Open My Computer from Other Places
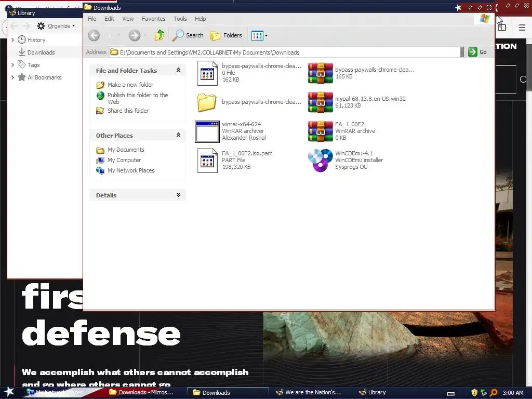Image resolution: width=532 pixels, height=399 pixels. coord(124,160)
